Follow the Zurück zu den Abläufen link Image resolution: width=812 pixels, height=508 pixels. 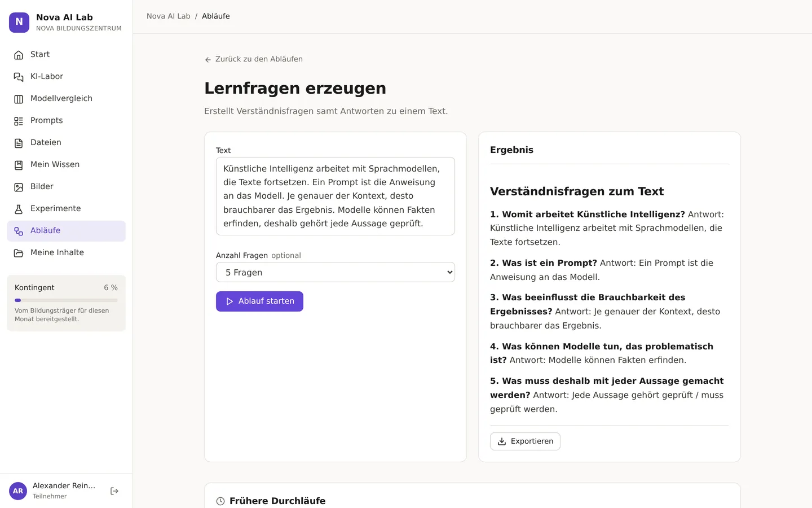tap(254, 59)
